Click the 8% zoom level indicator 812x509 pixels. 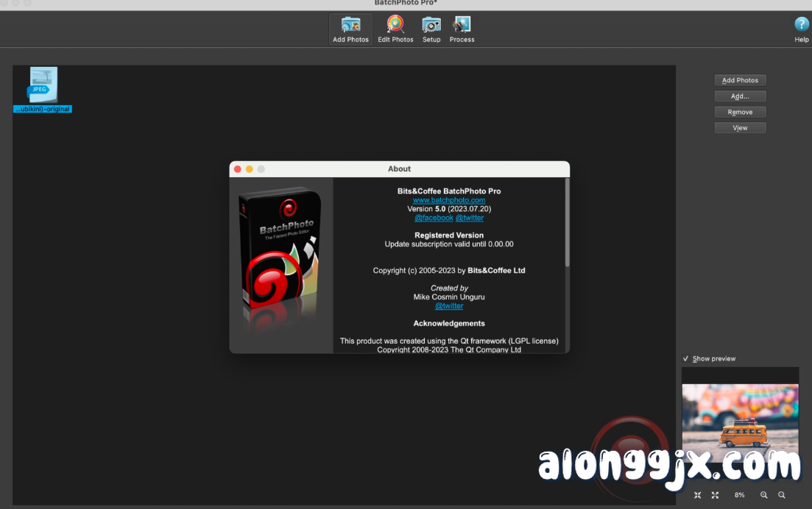click(x=739, y=495)
